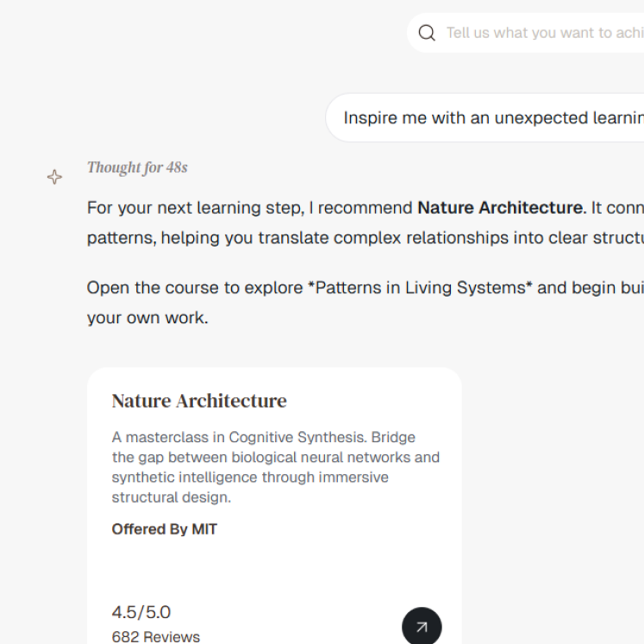Click the 'structural design.' line in card
Image resolution: width=644 pixels, height=644 pixels.
172,497
